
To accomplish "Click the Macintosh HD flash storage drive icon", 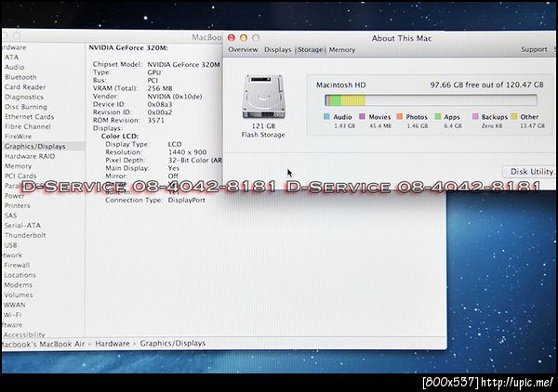I will [264, 97].
